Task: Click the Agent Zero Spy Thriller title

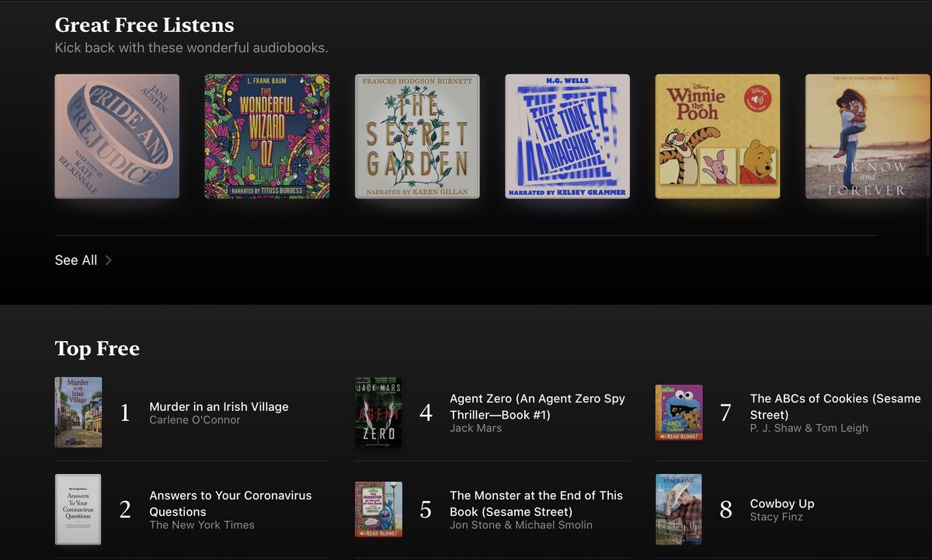Action: [x=537, y=406]
